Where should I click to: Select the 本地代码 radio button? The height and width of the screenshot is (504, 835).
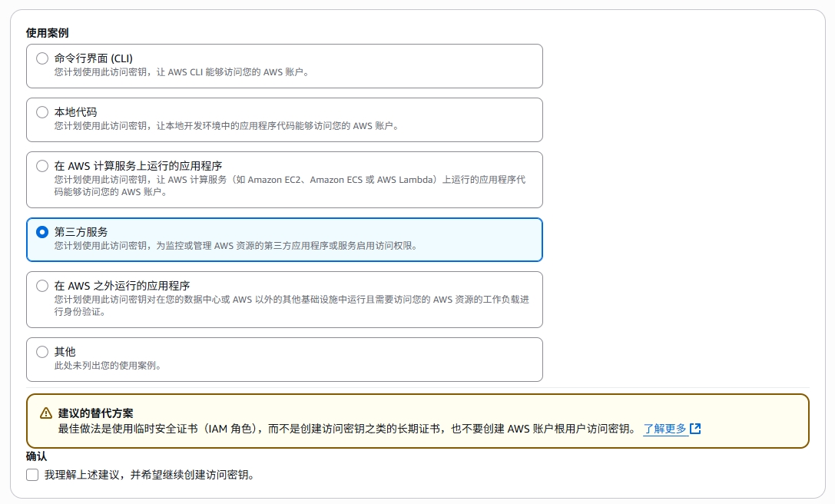(42, 112)
